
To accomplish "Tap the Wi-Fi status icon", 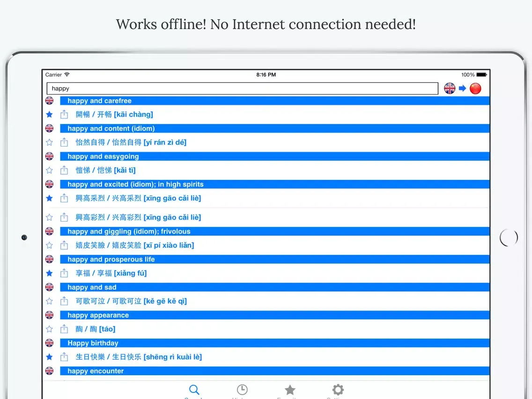I will 67,74.
